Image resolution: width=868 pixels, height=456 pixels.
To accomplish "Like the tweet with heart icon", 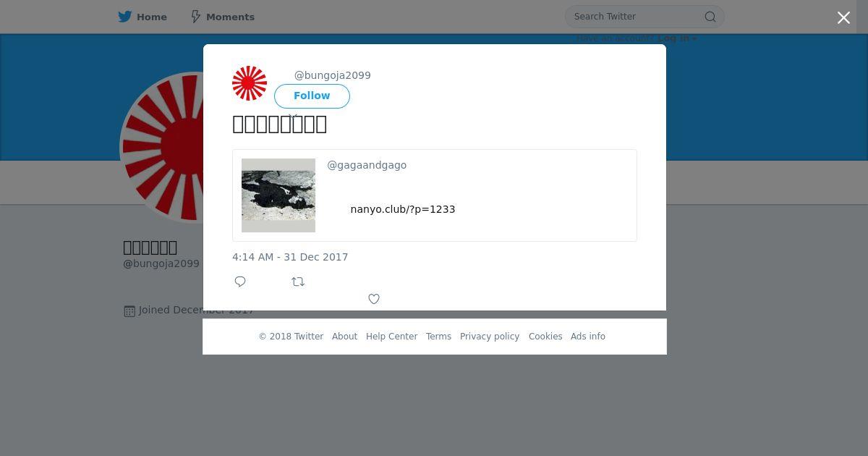I will coord(374,299).
